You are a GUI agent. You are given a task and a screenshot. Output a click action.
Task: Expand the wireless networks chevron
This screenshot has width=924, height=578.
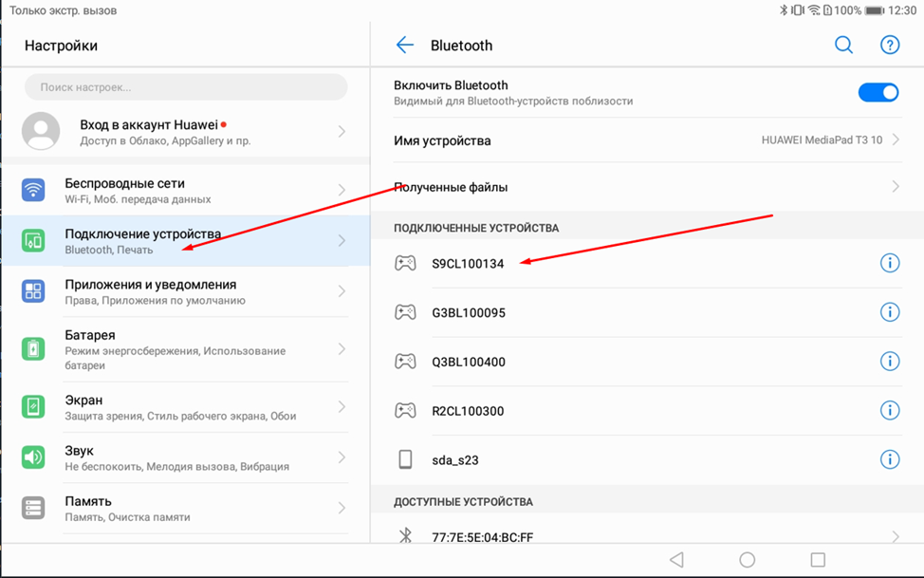coord(342,190)
